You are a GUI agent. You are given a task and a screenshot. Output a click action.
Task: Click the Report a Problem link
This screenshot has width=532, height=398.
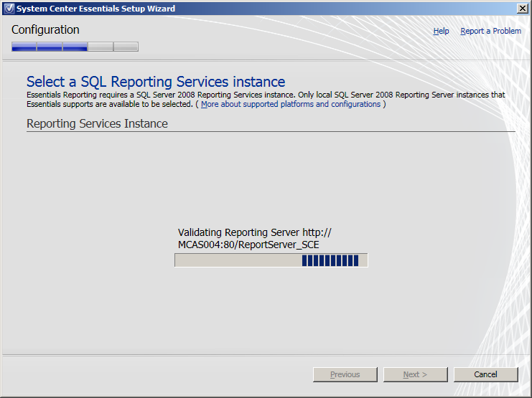(490, 32)
